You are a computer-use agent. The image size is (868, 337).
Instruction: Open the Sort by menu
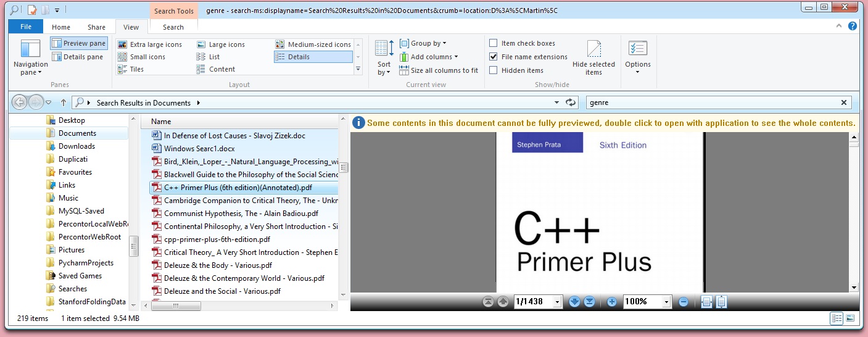384,58
